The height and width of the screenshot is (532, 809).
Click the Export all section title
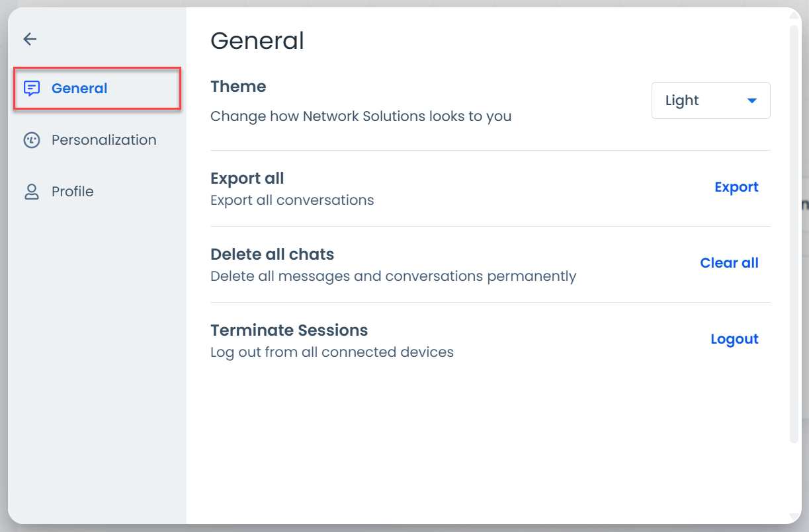pyautogui.click(x=247, y=178)
